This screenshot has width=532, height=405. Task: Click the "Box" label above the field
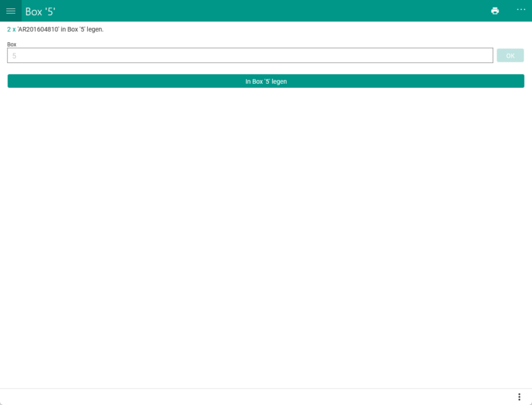(x=12, y=44)
